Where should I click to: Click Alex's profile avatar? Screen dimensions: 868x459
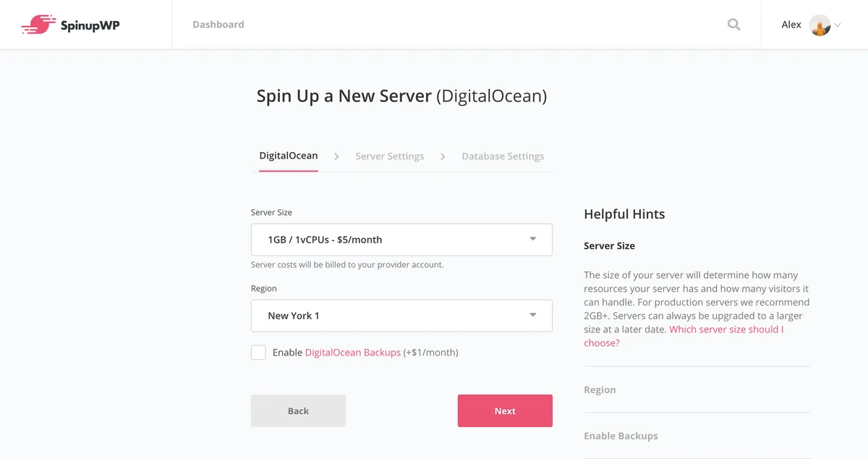[820, 25]
